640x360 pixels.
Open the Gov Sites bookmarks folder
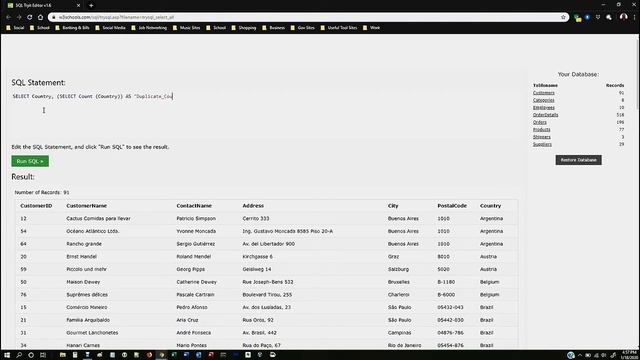pos(302,28)
